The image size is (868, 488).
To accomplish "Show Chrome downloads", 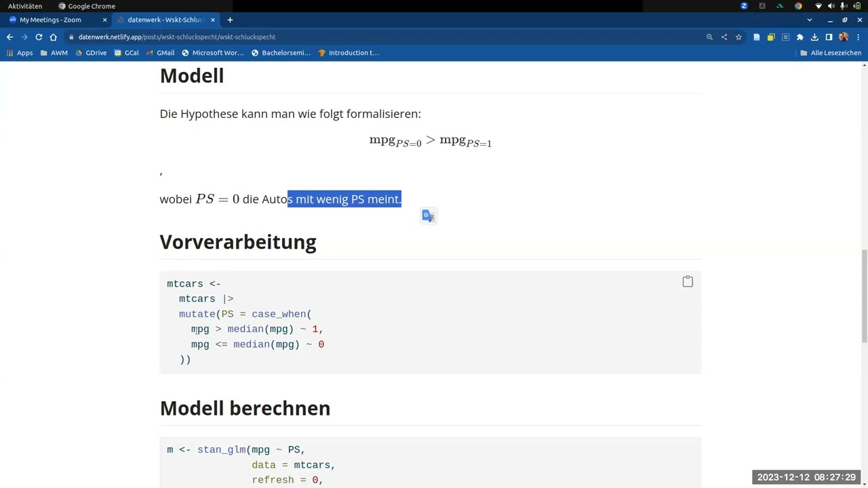I will 814,37.
